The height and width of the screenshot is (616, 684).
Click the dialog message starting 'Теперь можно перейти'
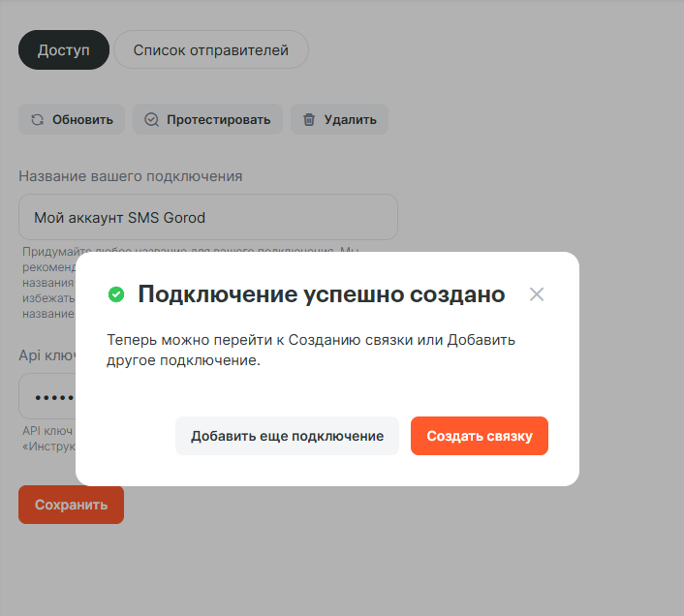310,350
